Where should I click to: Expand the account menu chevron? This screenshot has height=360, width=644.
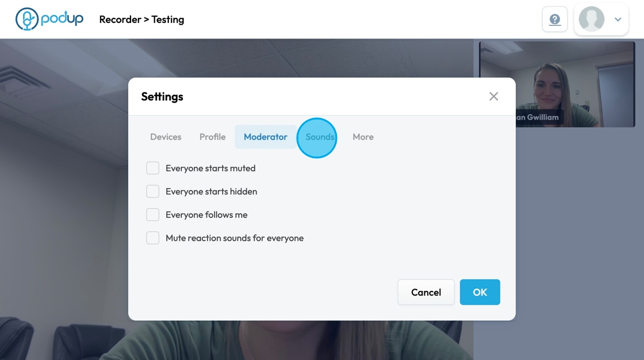[618, 20]
